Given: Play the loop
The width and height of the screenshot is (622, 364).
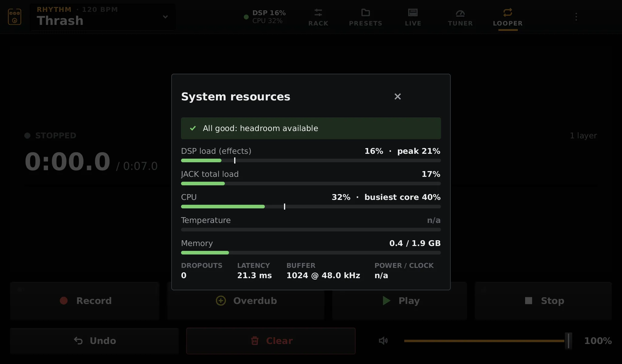Looking at the screenshot, I should [x=399, y=301].
